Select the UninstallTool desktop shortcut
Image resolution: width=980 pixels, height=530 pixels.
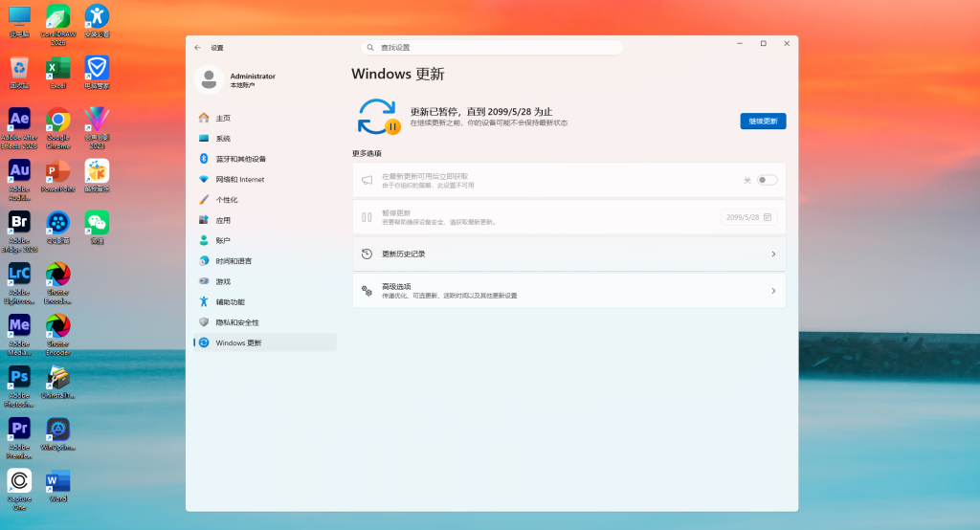(58, 382)
